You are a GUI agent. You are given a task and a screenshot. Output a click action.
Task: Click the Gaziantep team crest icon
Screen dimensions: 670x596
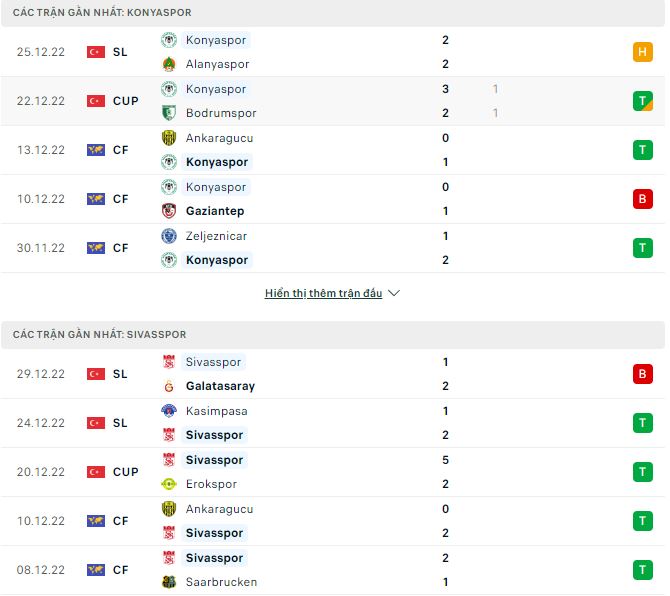169,211
